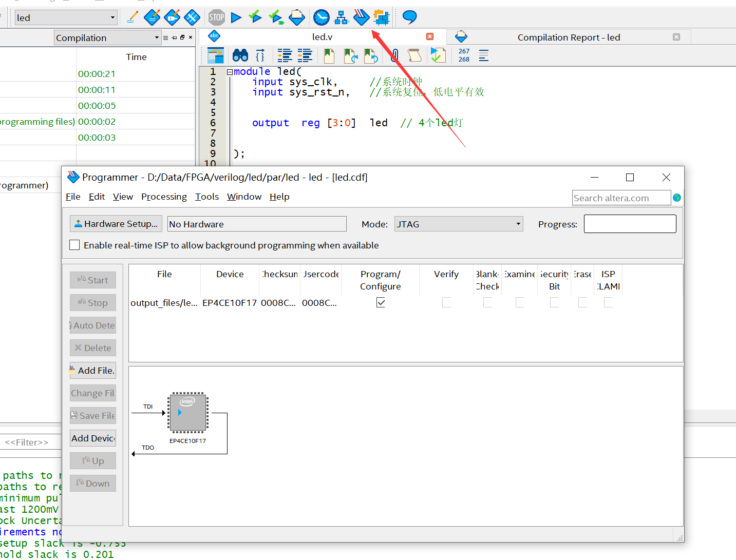The image size is (736, 560).
Task: Open the Compilation tasks dropdown
Action: point(107,37)
